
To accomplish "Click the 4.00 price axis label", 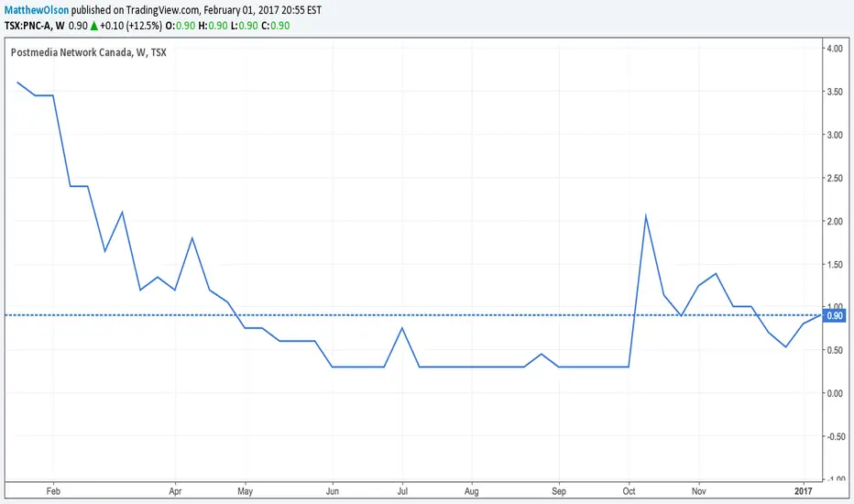I will click(835, 49).
